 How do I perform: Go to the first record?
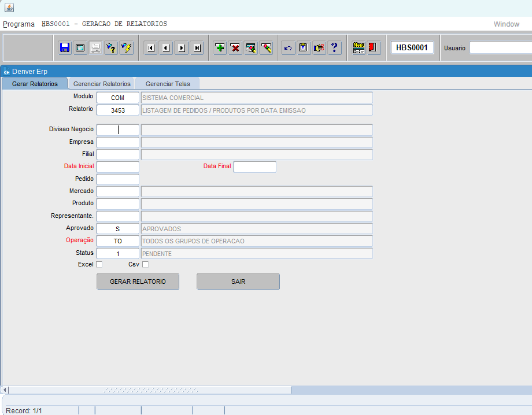tap(151, 48)
